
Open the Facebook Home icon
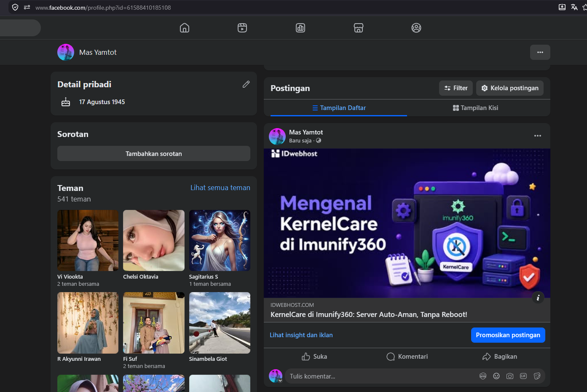tap(185, 28)
